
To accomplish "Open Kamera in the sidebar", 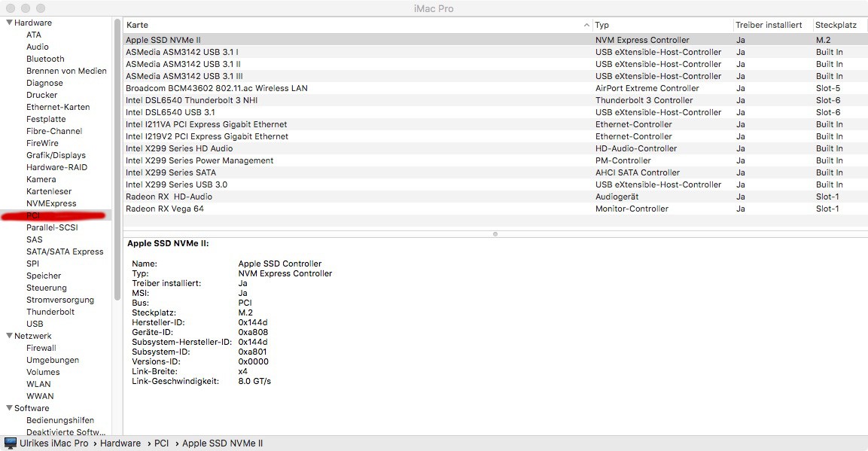I will tap(41, 179).
